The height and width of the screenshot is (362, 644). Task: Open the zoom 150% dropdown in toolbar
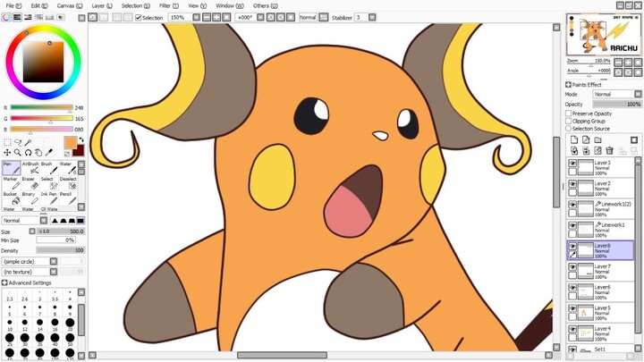click(x=196, y=17)
